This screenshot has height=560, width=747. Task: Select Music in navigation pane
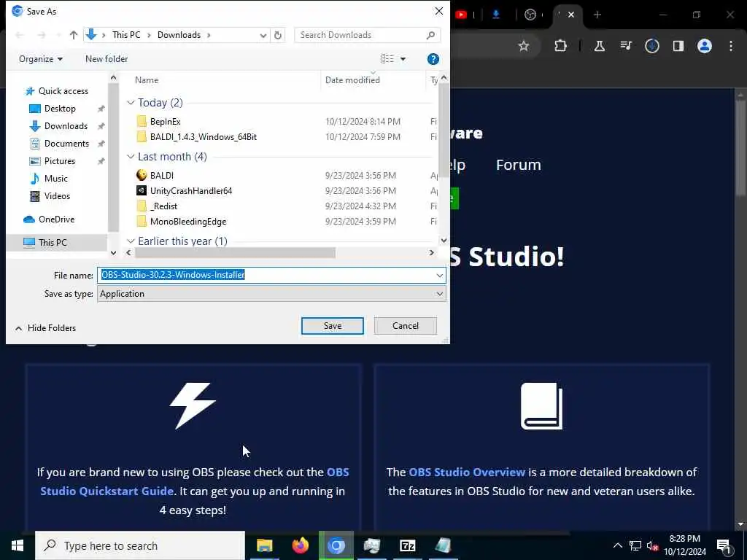49,179
